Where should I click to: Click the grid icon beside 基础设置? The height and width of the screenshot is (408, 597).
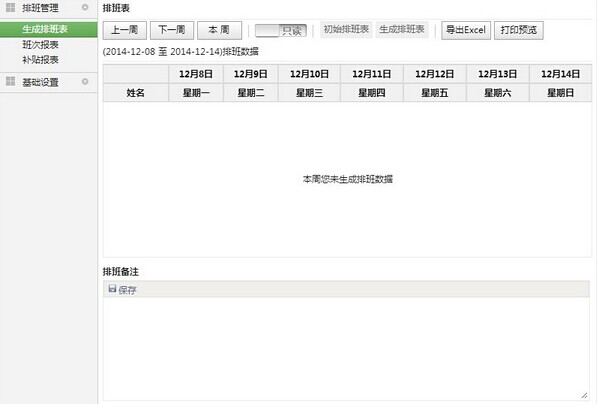[11, 81]
